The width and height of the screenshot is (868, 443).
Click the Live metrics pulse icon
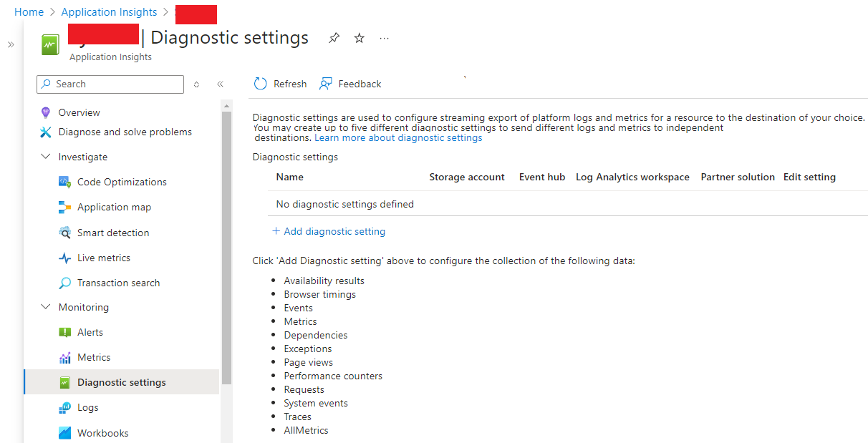[x=64, y=258]
